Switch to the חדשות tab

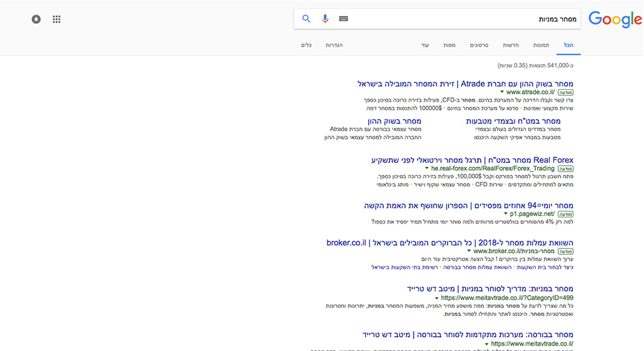point(511,45)
